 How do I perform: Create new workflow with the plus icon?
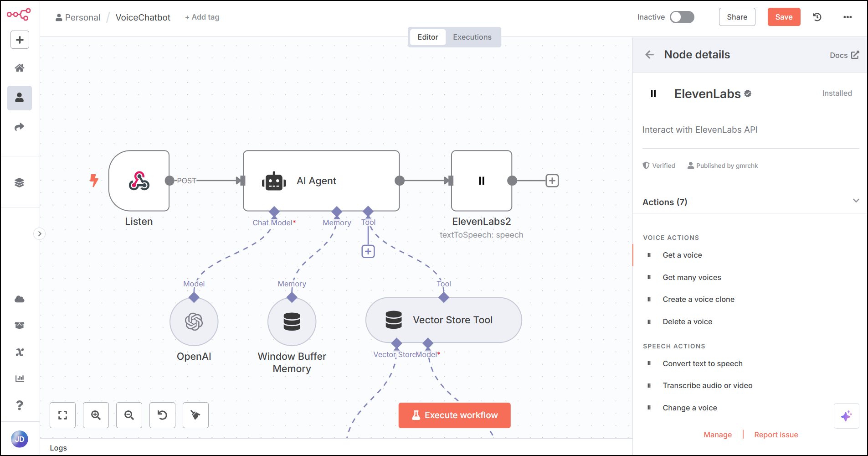tap(20, 40)
